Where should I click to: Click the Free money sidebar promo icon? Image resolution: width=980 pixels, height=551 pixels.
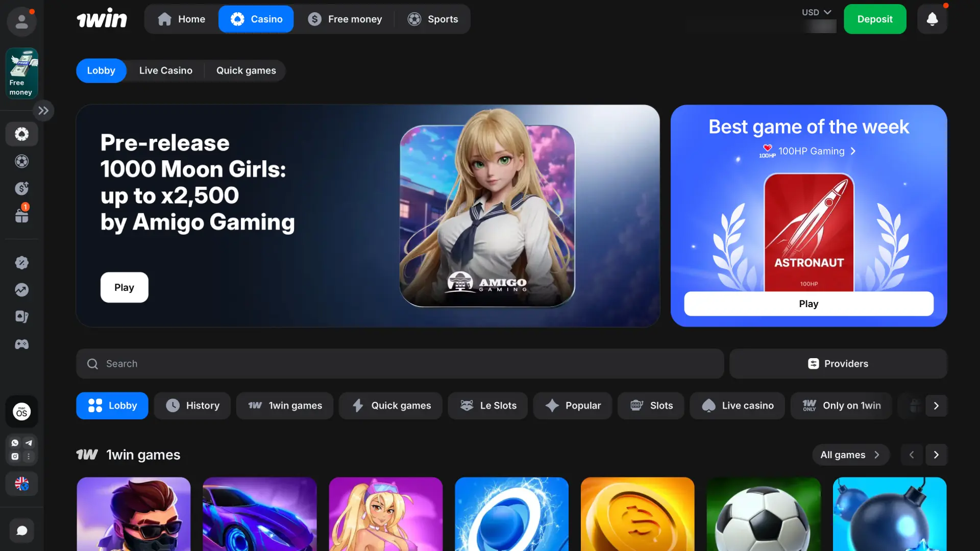pos(21,73)
